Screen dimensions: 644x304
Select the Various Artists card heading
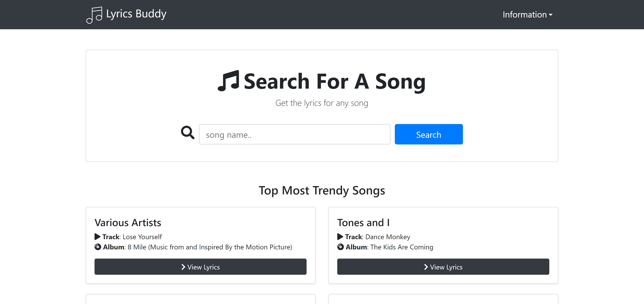pos(128,223)
